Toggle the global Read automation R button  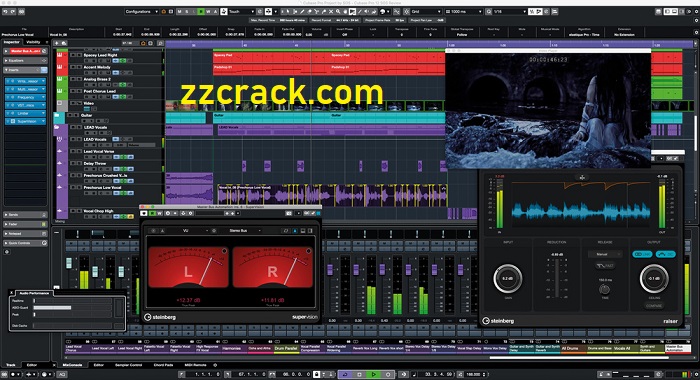pos(201,12)
